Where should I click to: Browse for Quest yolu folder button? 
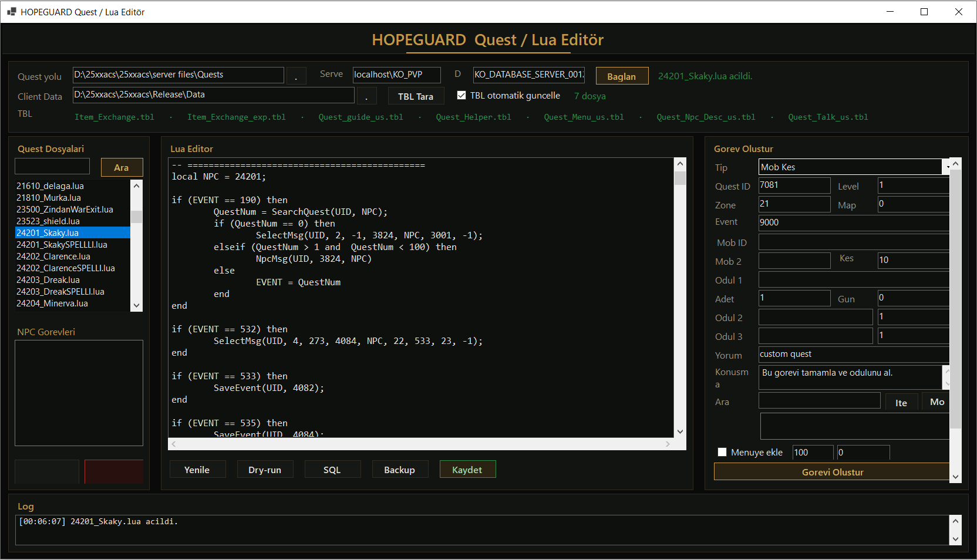point(296,76)
